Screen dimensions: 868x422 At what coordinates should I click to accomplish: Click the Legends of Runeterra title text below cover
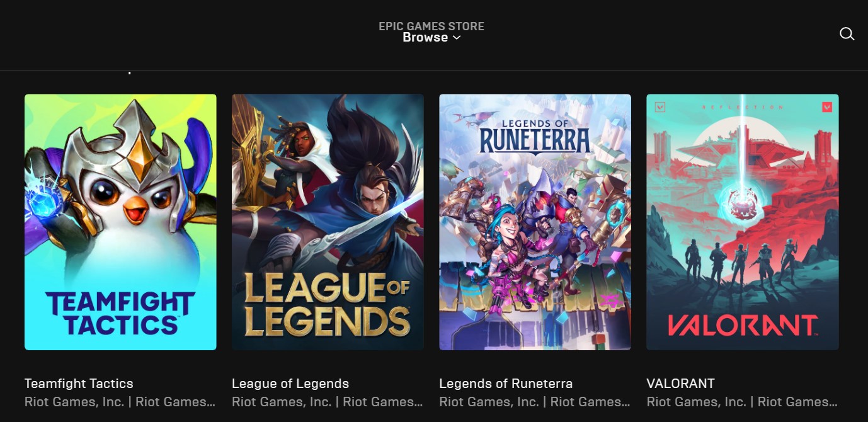click(506, 384)
